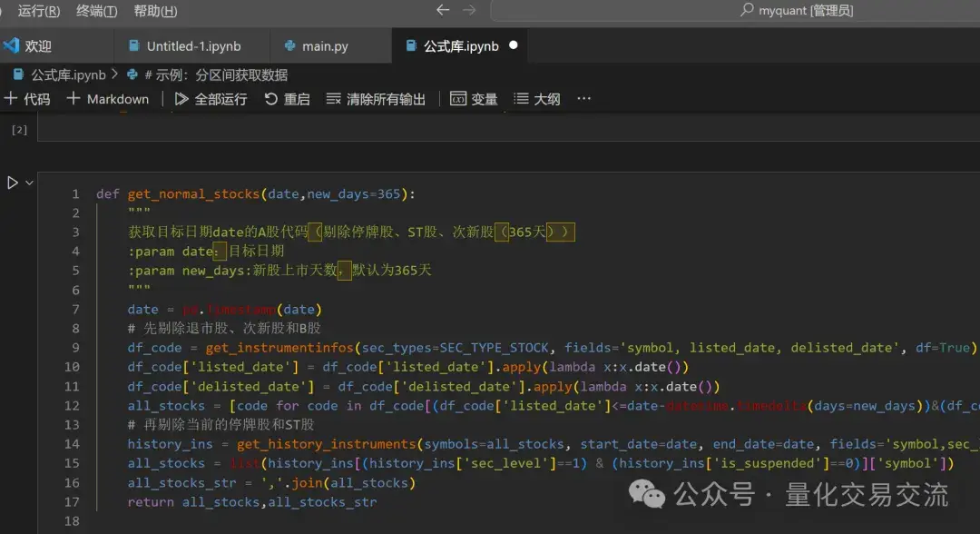Switch to the 欢迎 tab
Image resolution: width=980 pixels, height=534 pixels.
click(x=57, y=45)
